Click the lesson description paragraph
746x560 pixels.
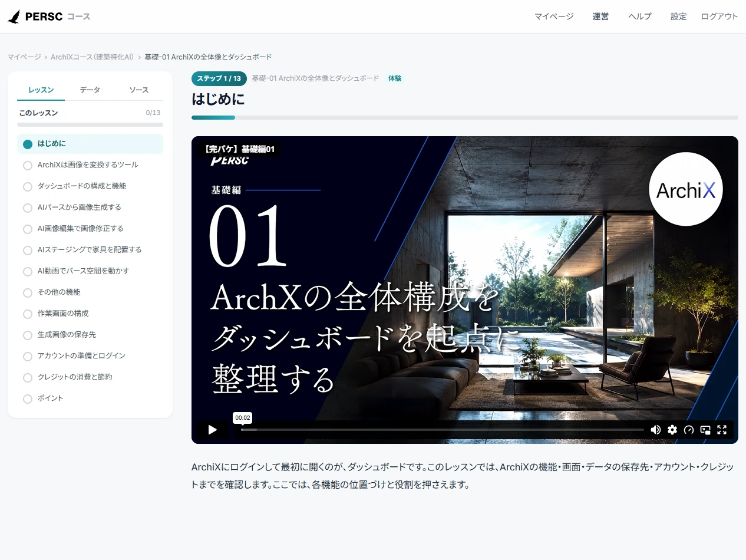click(x=463, y=476)
